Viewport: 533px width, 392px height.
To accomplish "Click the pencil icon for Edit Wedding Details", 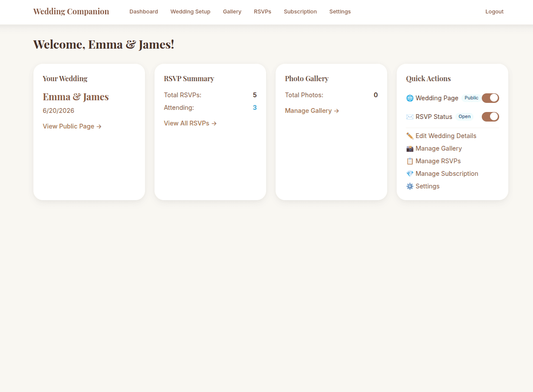I will pos(410,136).
